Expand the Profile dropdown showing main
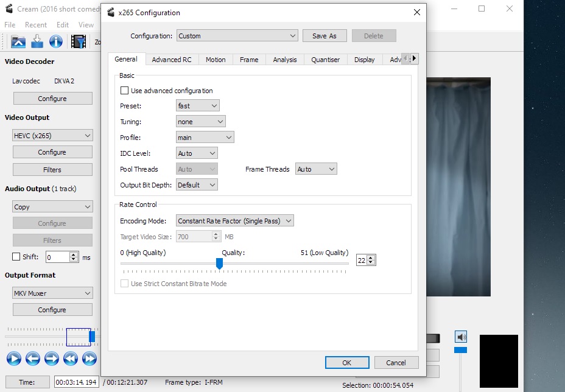The image size is (565, 392). click(205, 138)
